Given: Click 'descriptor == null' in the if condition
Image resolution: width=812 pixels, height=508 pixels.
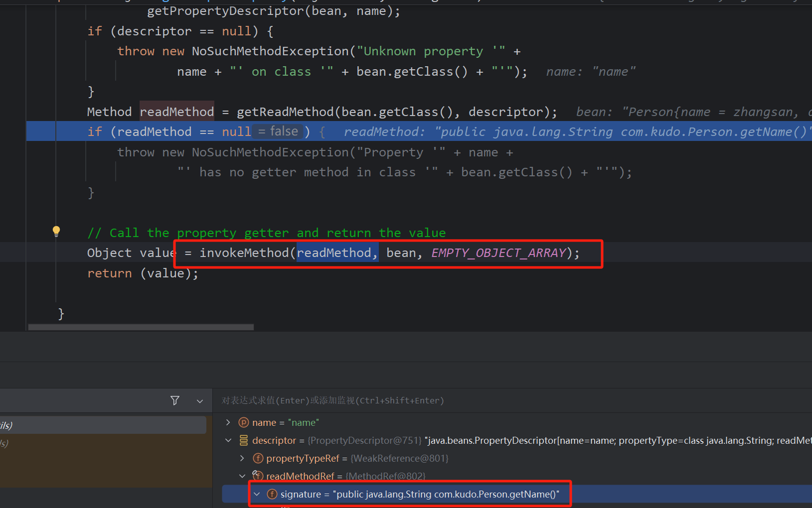Looking at the screenshot, I should [184, 31].
